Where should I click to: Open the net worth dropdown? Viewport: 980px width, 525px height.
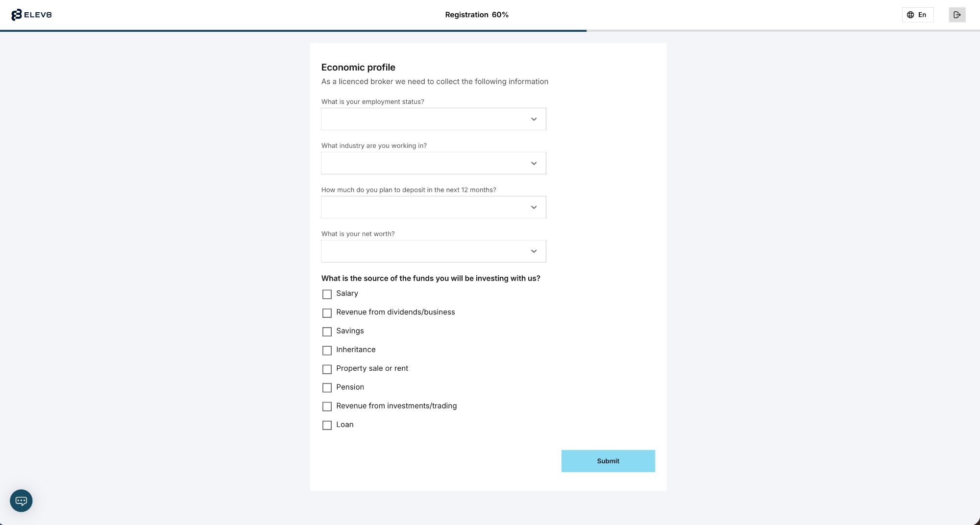coord(433,251)
